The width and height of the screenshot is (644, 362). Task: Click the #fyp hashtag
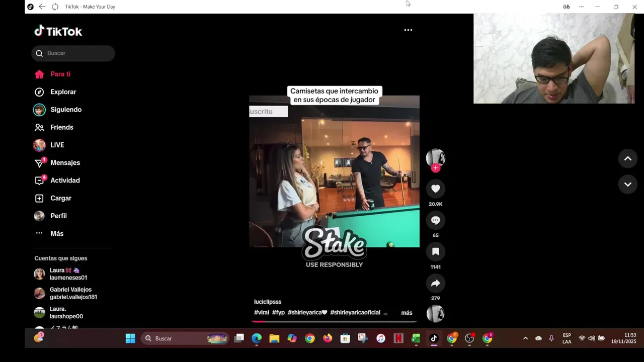(x=279, y=313)
